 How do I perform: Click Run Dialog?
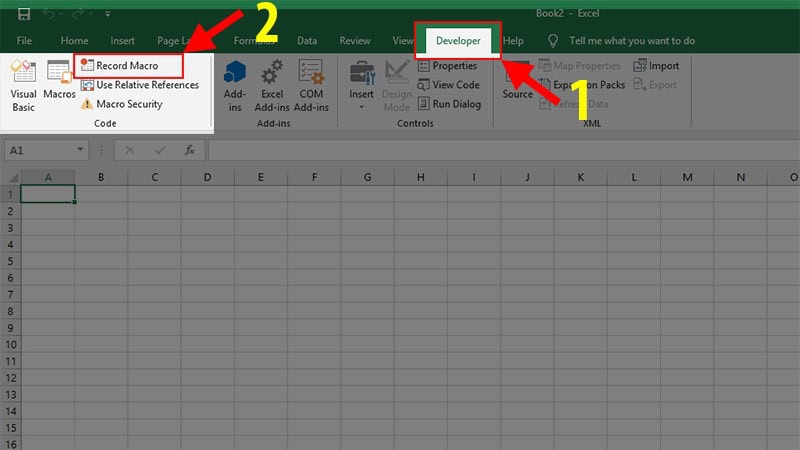[x=449, y=104]
